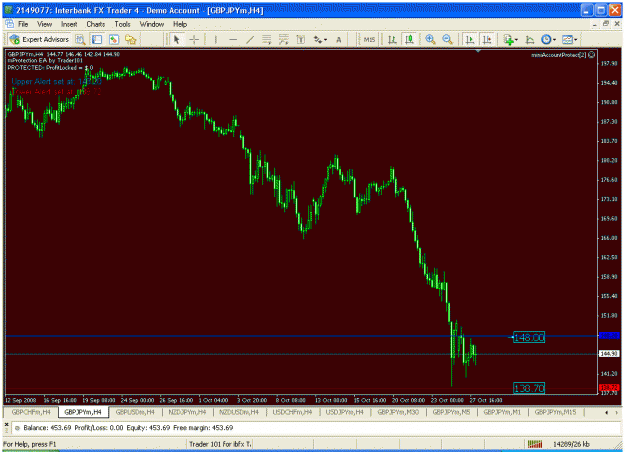Switch to the GBPCHFm,H4 chart tab

[x=31, y=412]
